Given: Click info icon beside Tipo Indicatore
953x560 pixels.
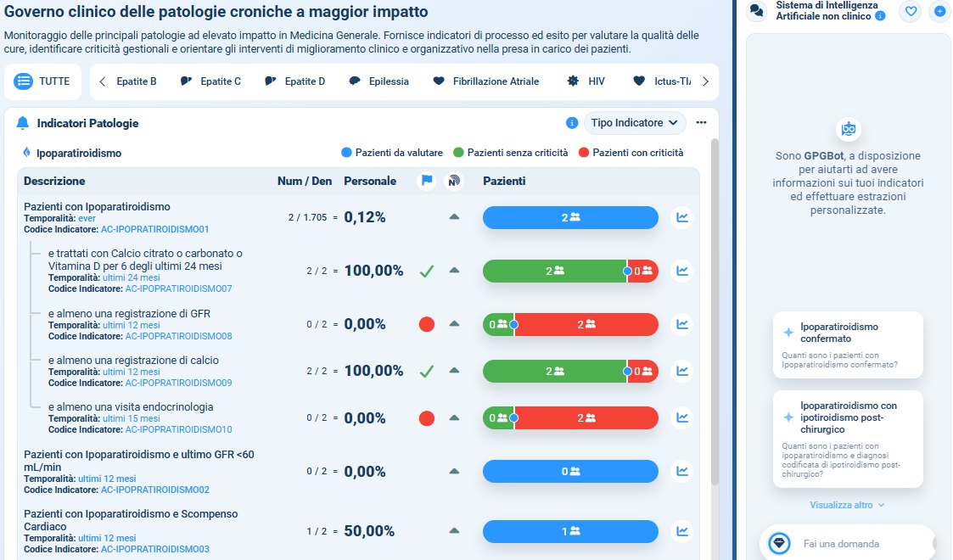Looking at the screenshot, I should click(571, 123).
